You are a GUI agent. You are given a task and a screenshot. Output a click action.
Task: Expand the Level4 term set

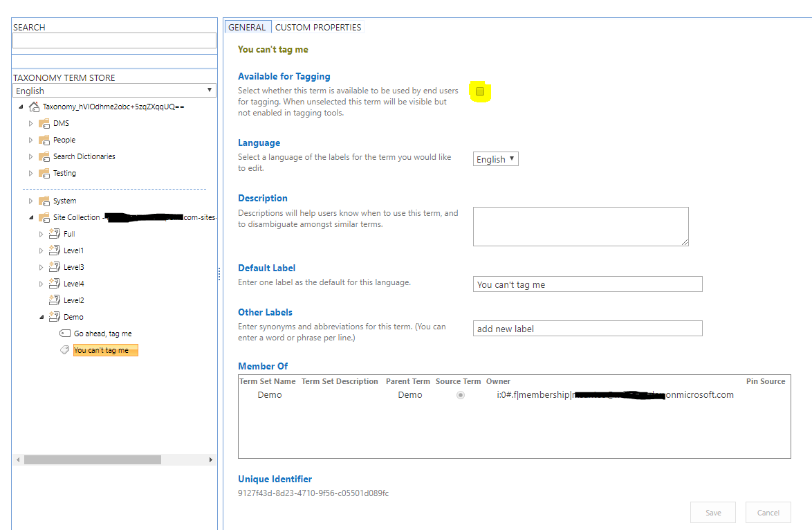41,284
